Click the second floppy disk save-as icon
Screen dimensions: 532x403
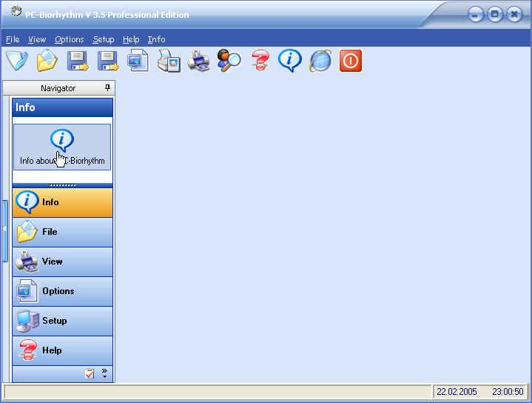pyautogui.click(x=108, y=61)
